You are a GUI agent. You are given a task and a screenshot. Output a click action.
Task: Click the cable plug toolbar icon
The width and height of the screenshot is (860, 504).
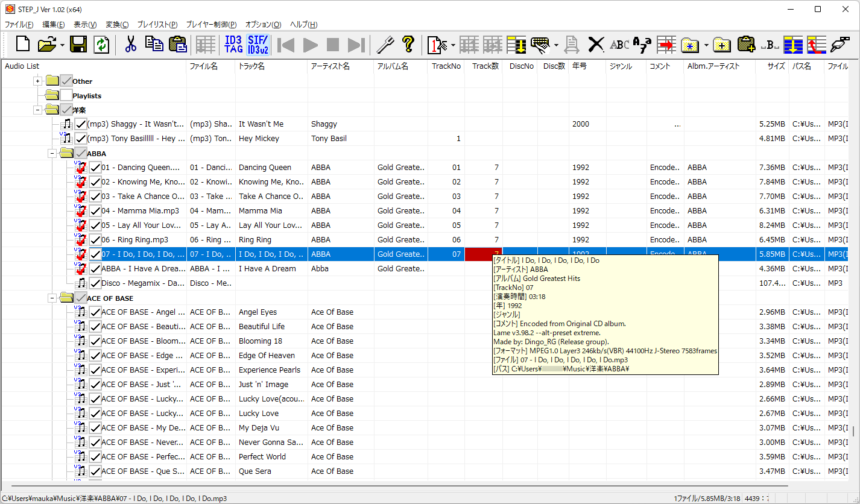(x=840, y=44)
